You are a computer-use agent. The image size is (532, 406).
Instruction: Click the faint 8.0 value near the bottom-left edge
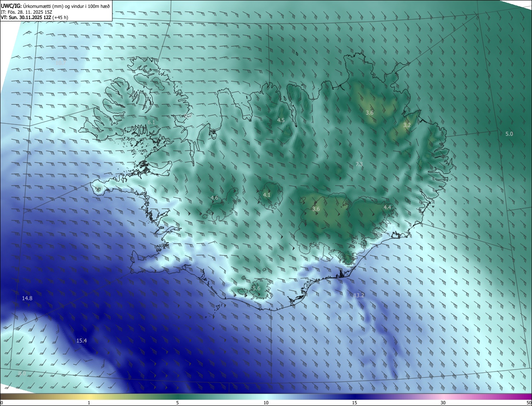(x=22, y=374)
